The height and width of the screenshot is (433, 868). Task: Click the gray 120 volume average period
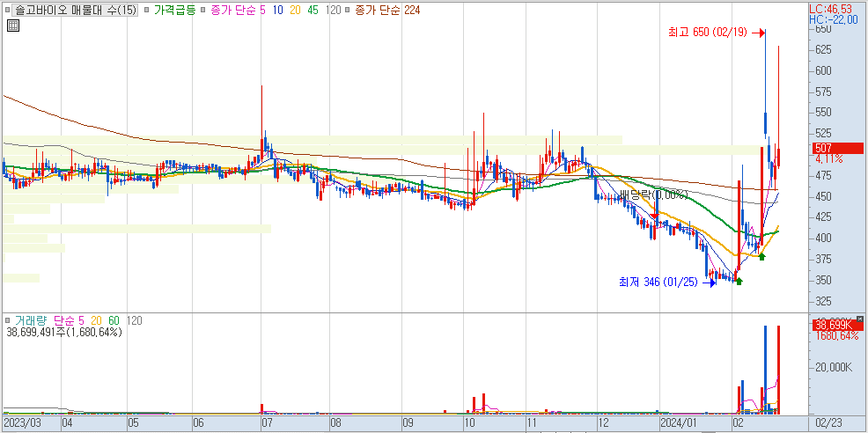click(x=135, y=320)
